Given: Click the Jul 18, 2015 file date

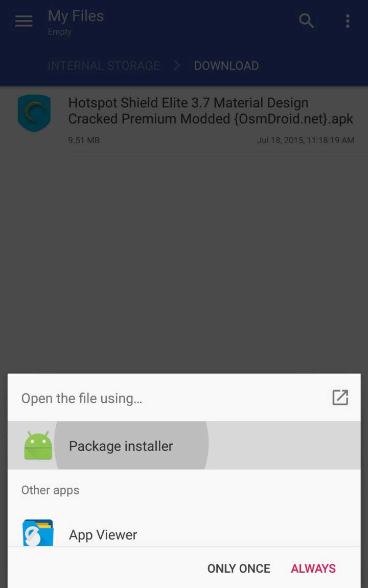Looking at the screenshot, I should 306,140.
